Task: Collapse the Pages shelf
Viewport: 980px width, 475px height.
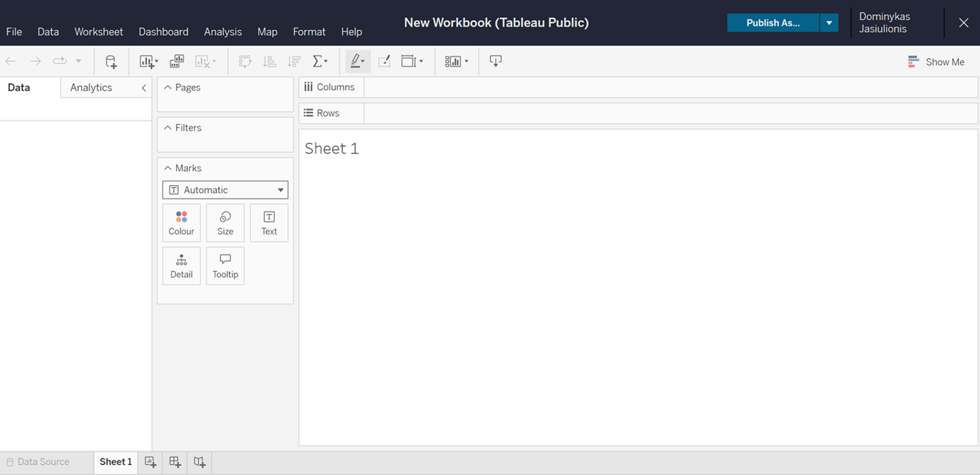Action: pyautogui.click(x=166, y=86)
